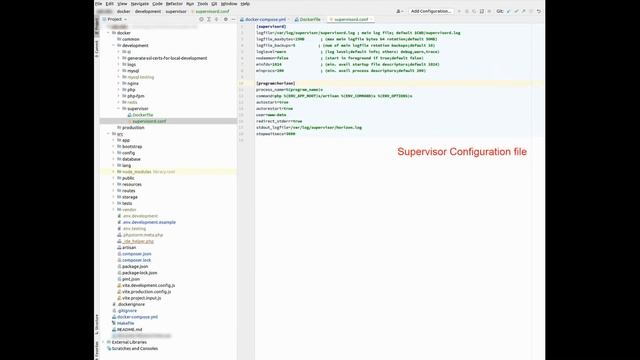Hide the Project panel with minimize icon
The image size is (640, 360).
coord(233,19)
